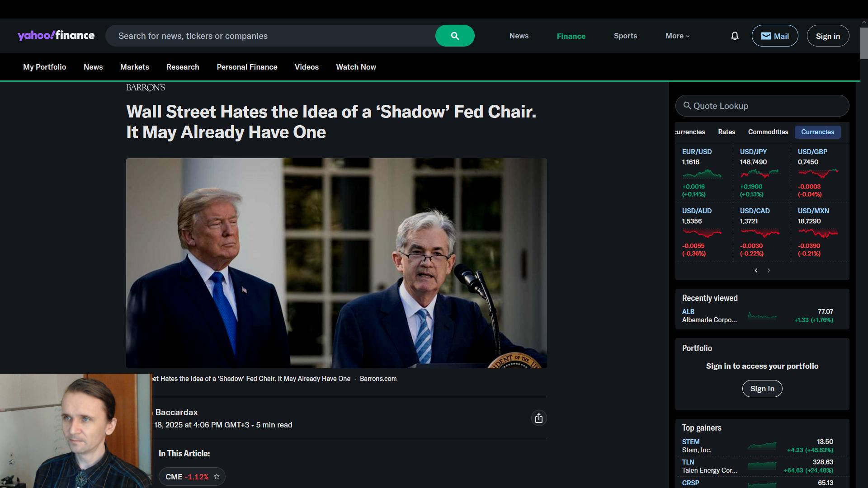Click Sign in button in header
This screenshot has height=488, width=868.
click(x=828, y=36)
